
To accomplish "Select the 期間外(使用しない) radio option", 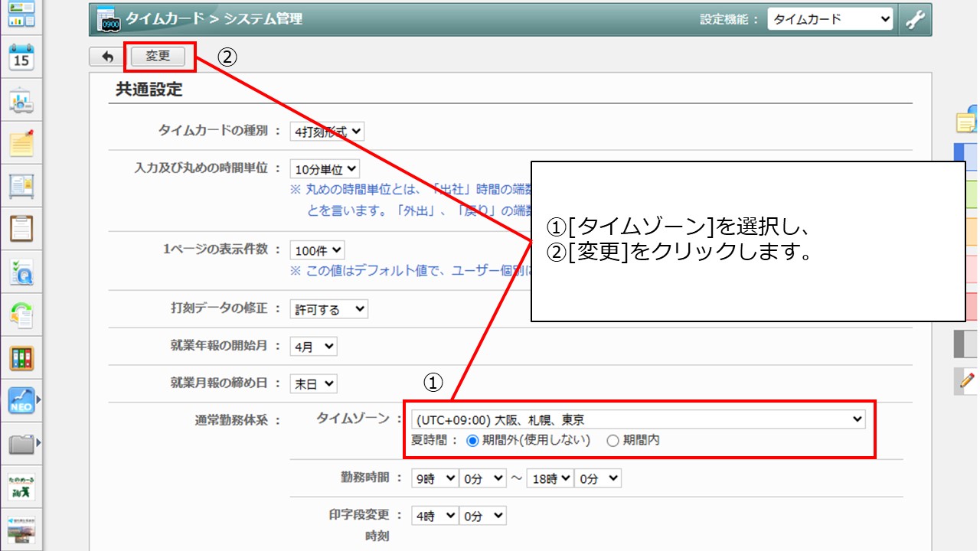I will point(472,440).
